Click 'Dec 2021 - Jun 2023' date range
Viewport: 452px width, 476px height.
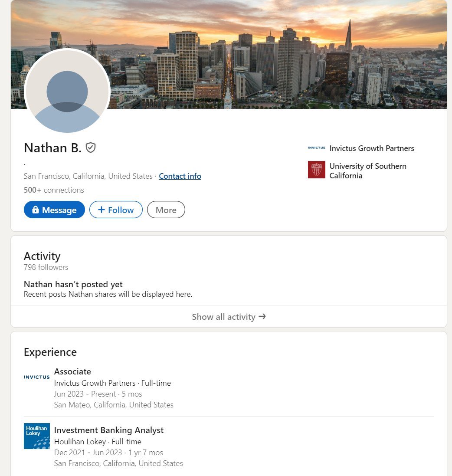[88, 453]
